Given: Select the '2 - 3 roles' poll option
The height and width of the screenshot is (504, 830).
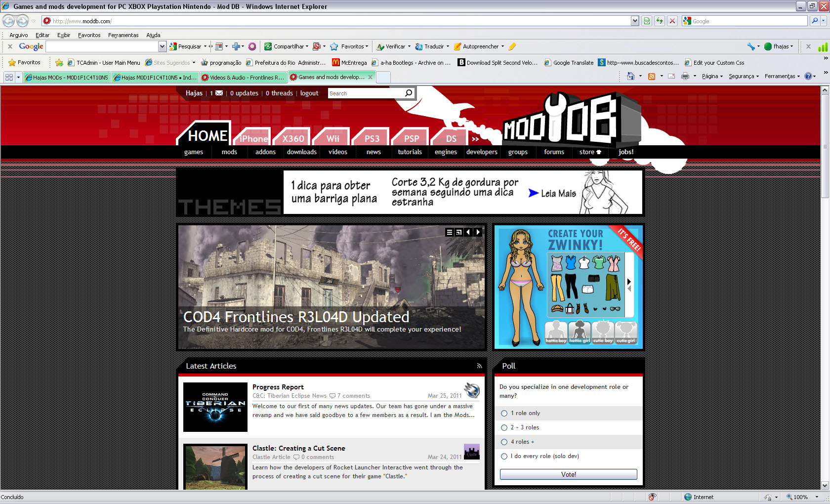Looking at the screenshot, I should (504, 427).
